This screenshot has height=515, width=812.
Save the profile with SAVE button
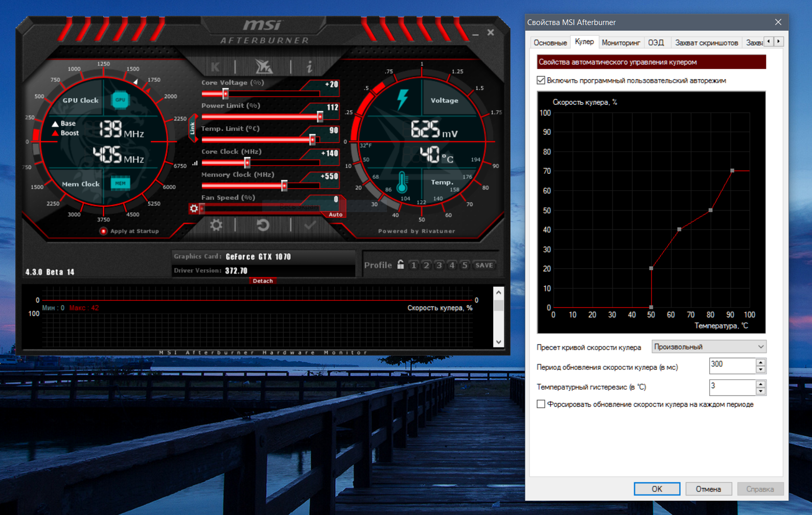(484, 265)
